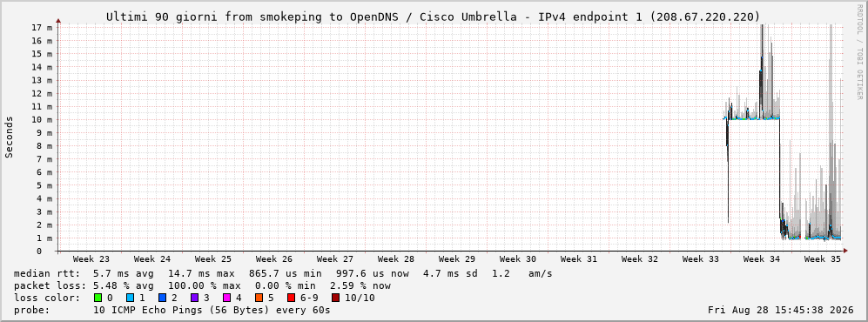This screenshot has width=868, height=322.
Task: Click the orange loss swatch for 5
Action: point(259,299)
